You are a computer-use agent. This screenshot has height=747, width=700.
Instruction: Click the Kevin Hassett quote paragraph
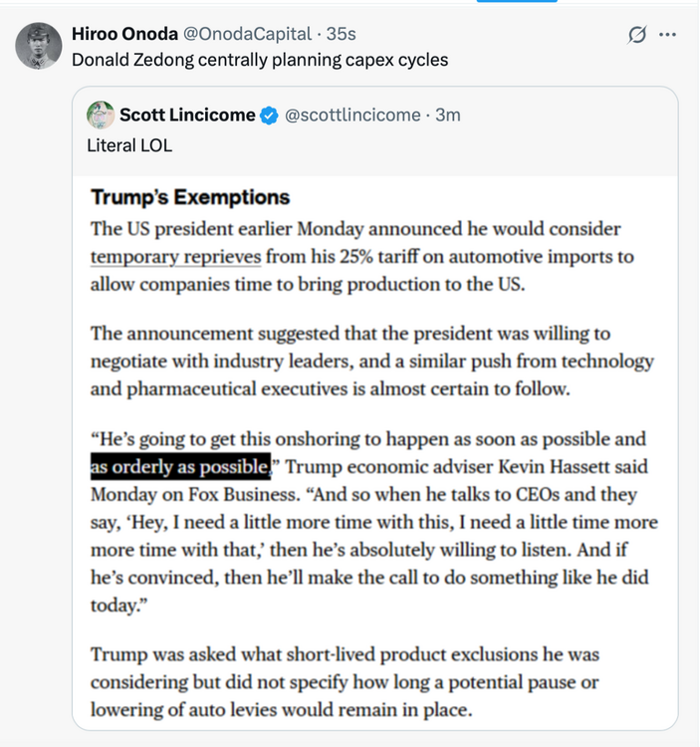click(x=374, y=522)
